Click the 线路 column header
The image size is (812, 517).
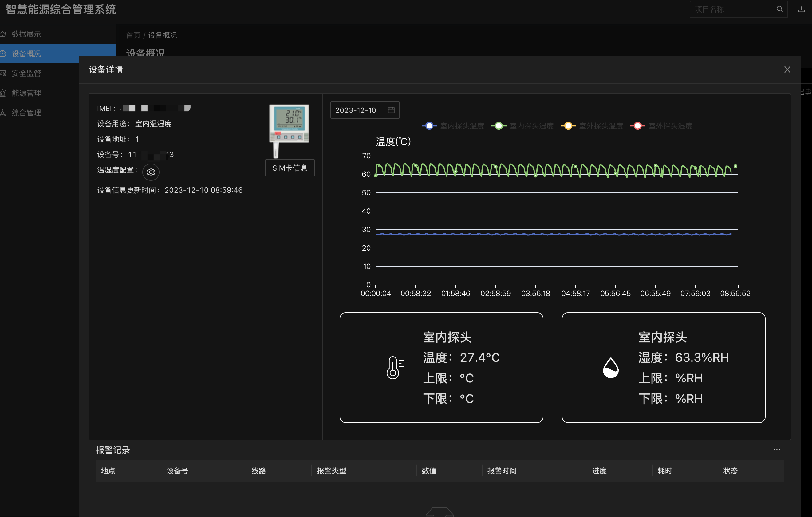pos(259,471)
